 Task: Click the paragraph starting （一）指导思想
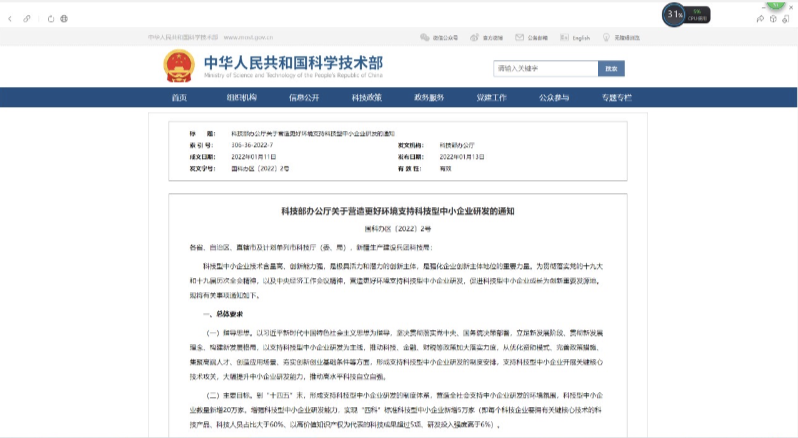[396, 355]
